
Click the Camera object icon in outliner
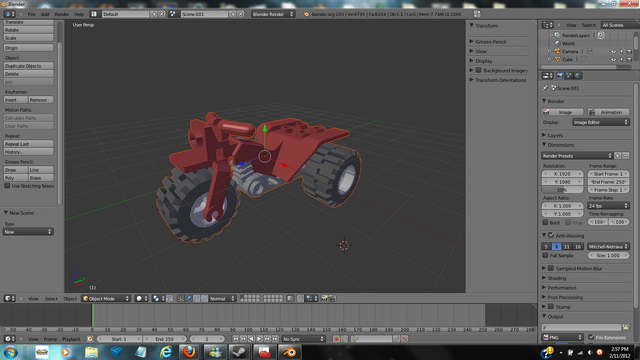click(x=558, y=51)
